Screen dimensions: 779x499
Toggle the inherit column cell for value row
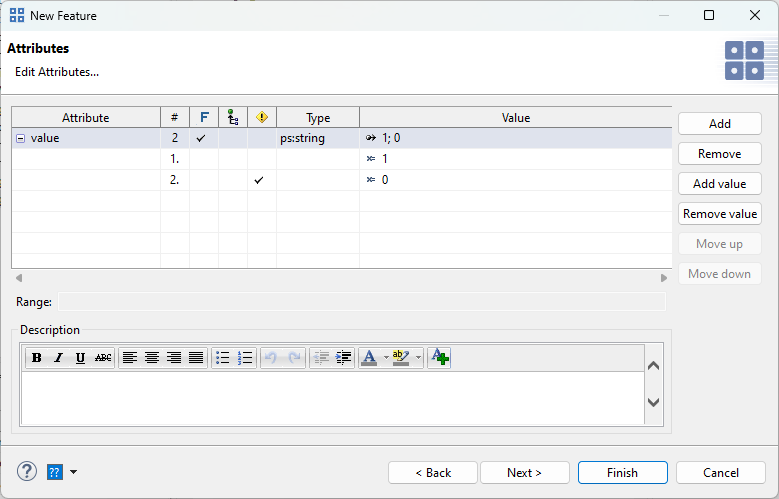(232, 139)
